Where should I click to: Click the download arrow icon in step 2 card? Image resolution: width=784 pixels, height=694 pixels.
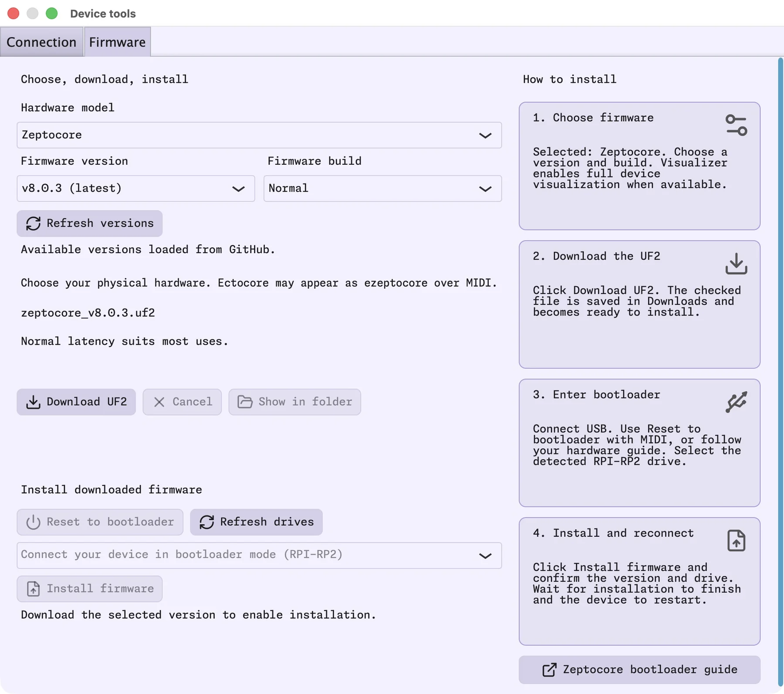(736, 264)
